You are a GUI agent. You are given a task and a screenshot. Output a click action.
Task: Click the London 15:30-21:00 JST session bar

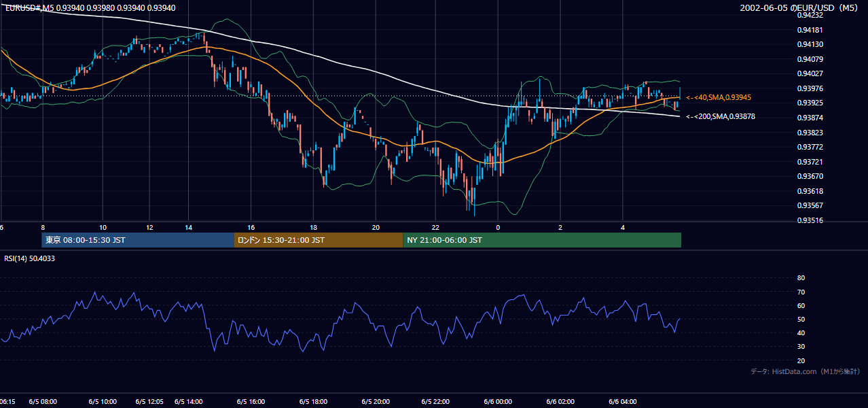(x=319, y=240)
